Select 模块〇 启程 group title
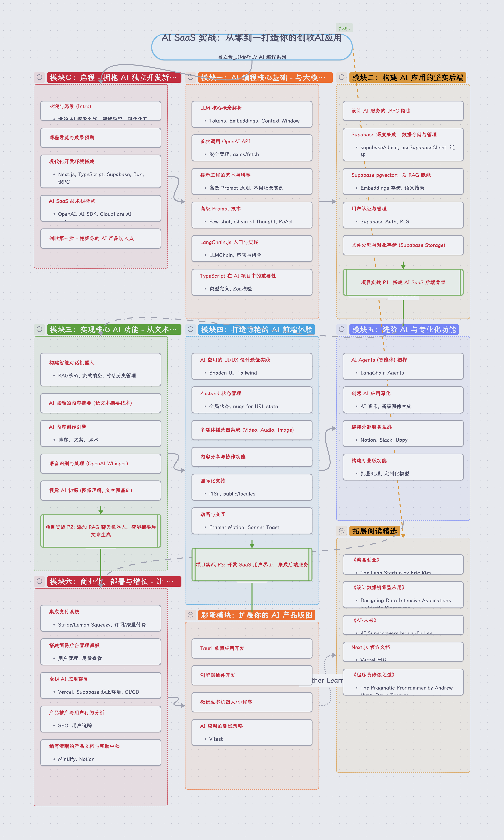 point(114,77)
